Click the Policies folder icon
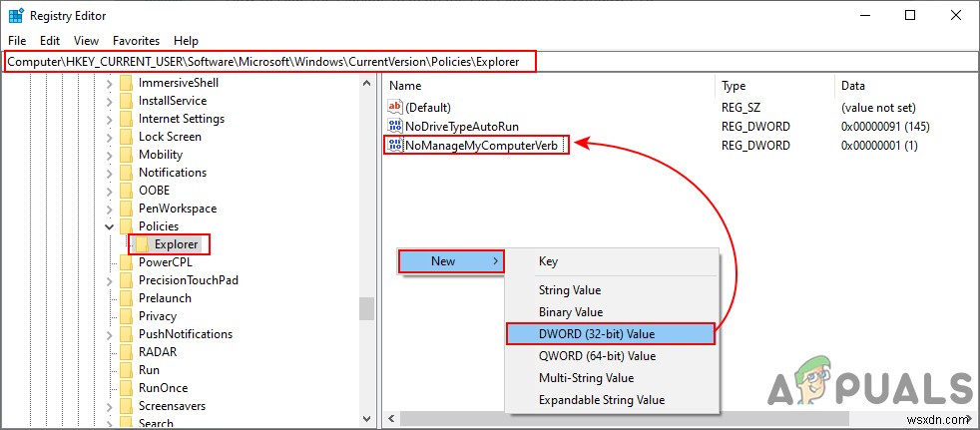 coord(127,226)
